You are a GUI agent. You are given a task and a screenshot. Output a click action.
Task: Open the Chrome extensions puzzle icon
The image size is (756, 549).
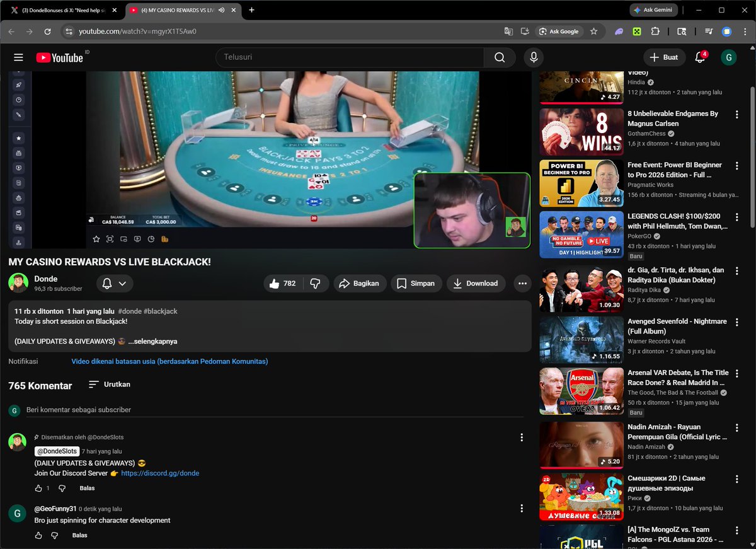(655, 32)
